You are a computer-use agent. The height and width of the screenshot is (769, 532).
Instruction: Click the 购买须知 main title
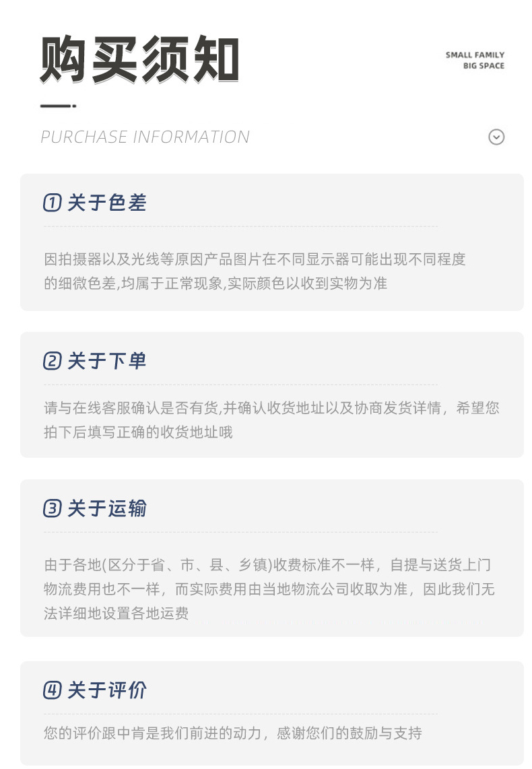pyautogui.click(x=139, y=59)
